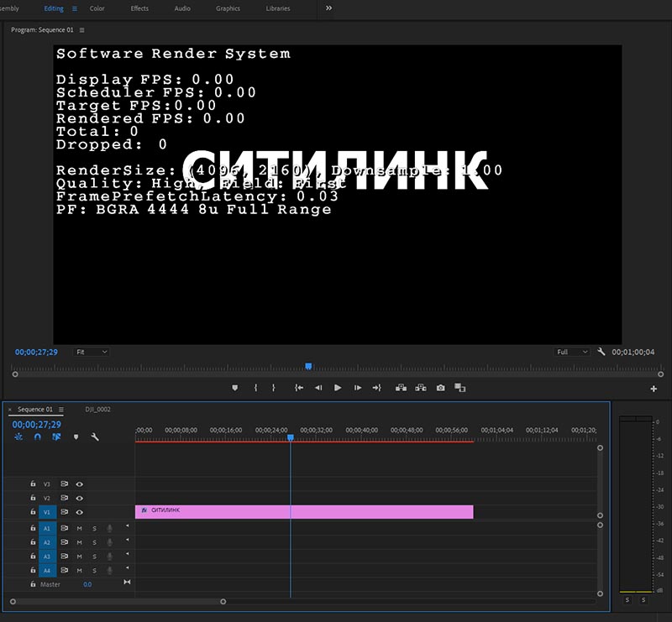The height and width of the screenshot is (622, 672).
Task: Click timeline timecode 00;00;27;29
Action: pos(36,425)
